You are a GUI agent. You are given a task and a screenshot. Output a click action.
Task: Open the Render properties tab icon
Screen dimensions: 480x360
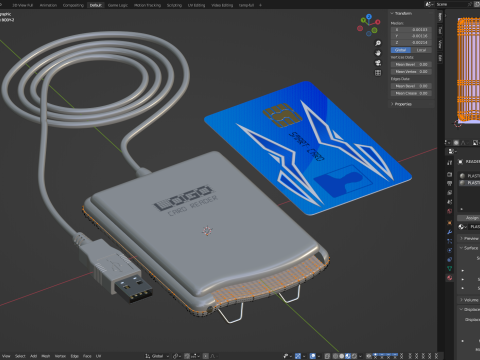coord(449,174)
